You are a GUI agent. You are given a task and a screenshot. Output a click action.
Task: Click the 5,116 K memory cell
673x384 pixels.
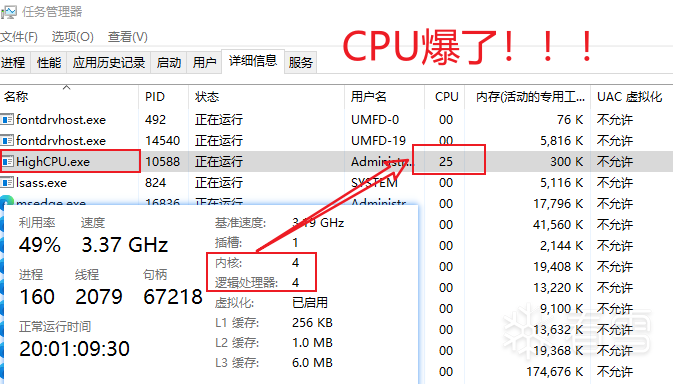point(561,182)
